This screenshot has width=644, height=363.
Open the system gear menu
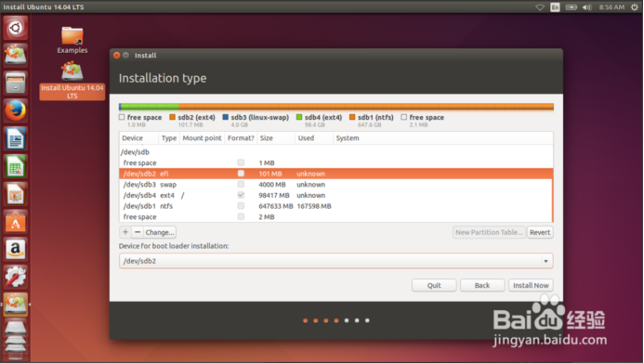click(x=635, y=7)
